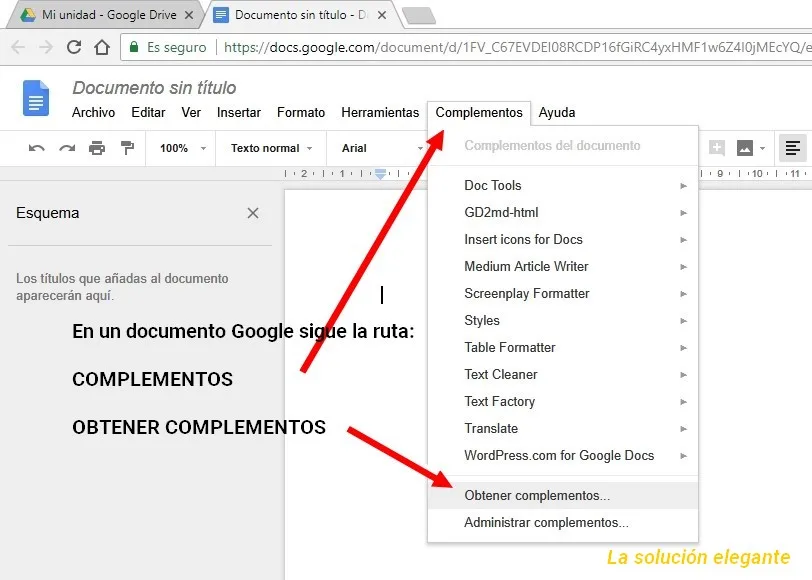
Task: Click the left indent marker on ruler
Action: point(380,175)
